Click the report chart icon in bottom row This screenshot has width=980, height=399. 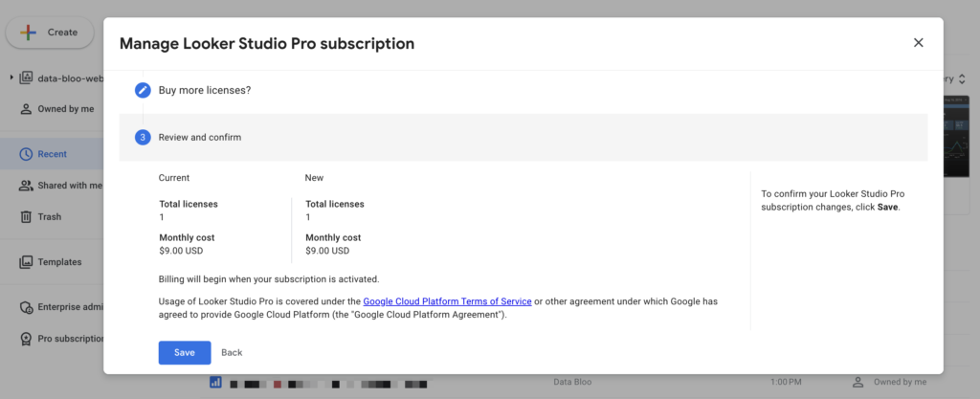215,382
